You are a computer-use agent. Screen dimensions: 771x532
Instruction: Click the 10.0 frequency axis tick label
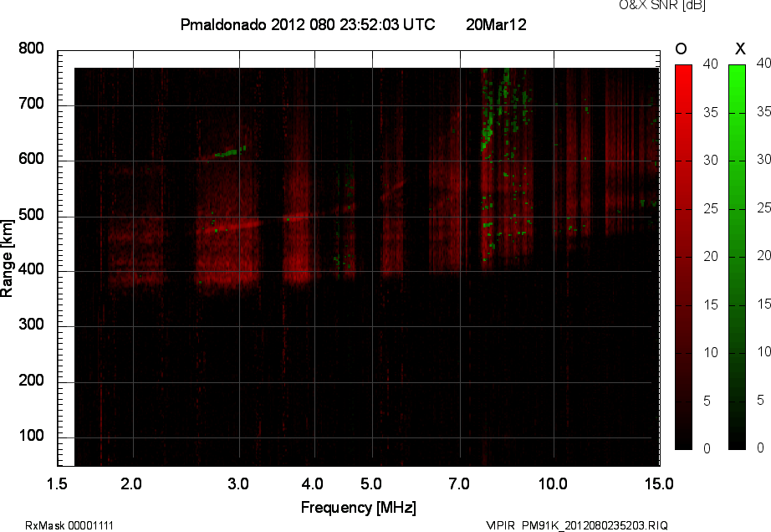coord(553,483)
